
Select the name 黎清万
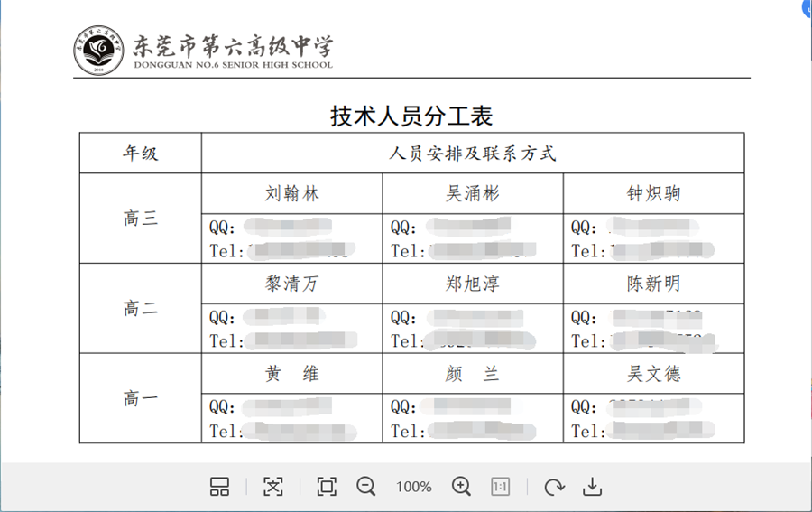pyautogui.click(x=292, y=284)
